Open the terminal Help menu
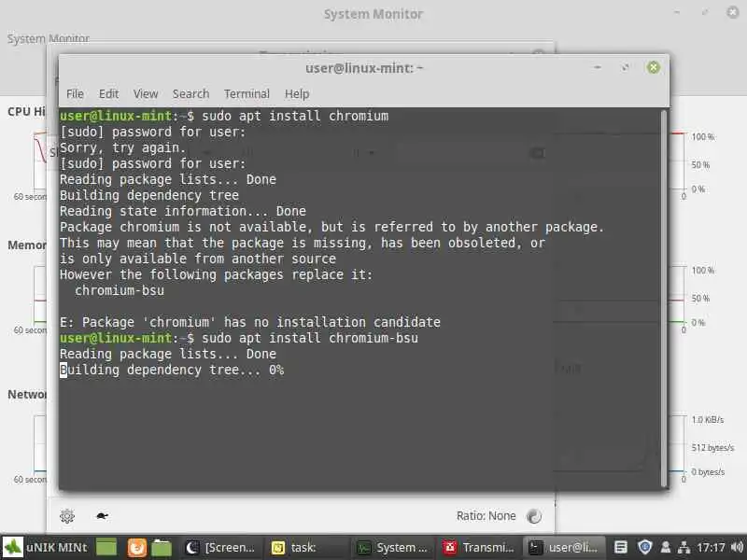Screen dimensions: 747x560 click(x=297, y=94)
